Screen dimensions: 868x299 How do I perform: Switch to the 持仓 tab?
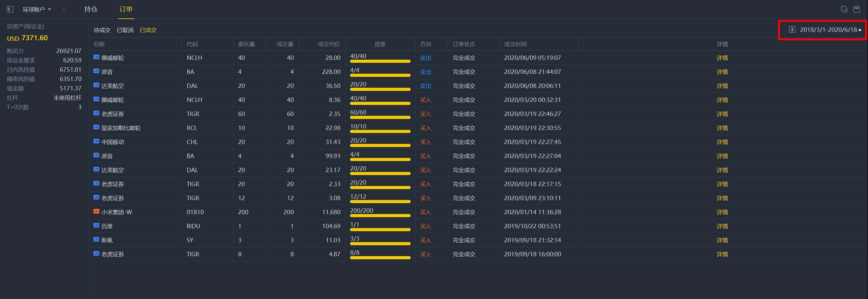(x=90, y=9)
